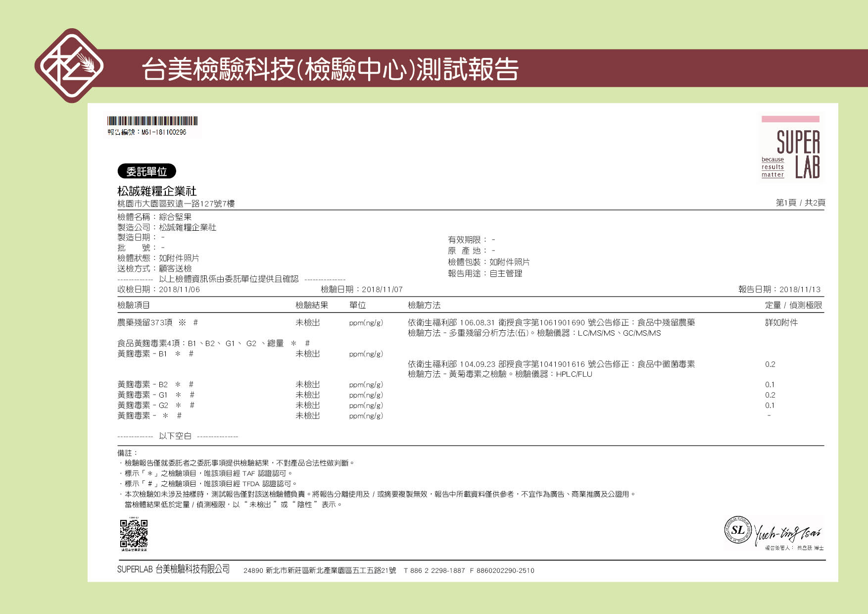Click "未檢出" in the 農藥殘留373項 row
The width and height of the screenshot is (868, 614).
[308, 322]
